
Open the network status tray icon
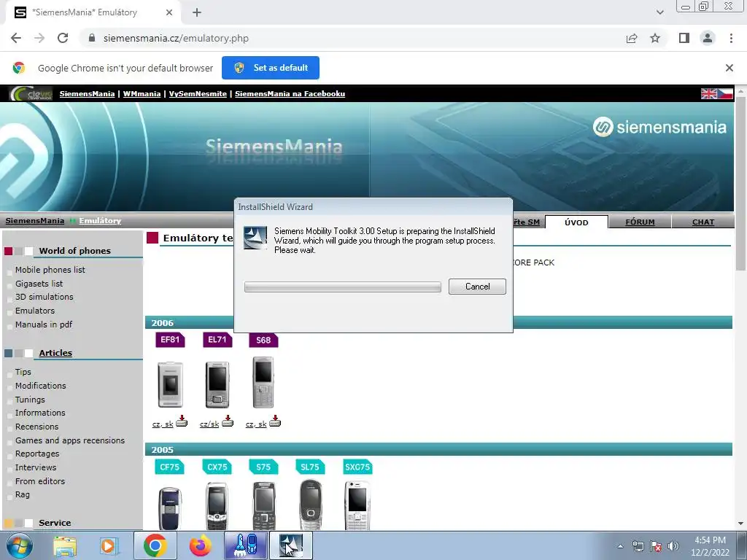click(x=638, y=546)
